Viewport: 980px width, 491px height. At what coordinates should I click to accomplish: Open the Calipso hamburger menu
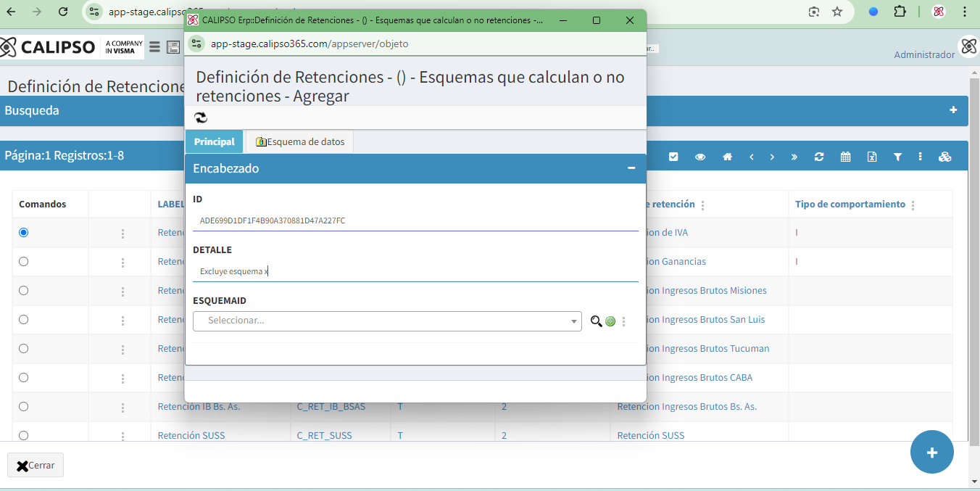tap(154, 47)
